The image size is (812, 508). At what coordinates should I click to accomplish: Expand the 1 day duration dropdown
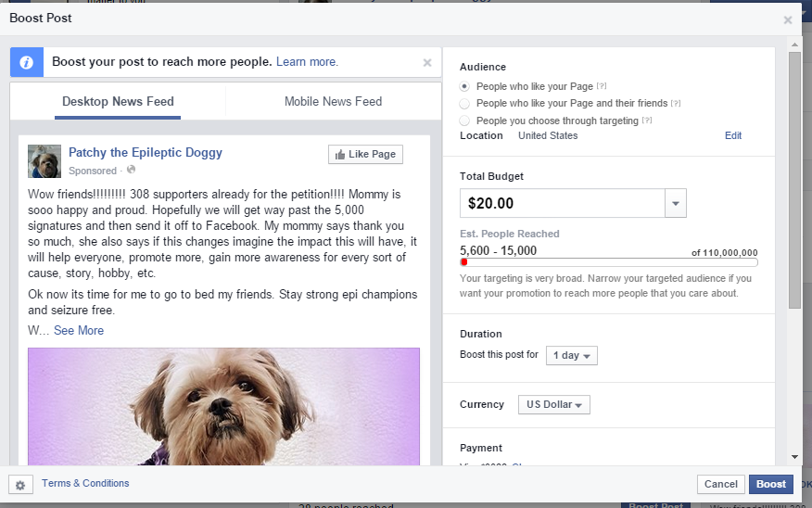572,355
